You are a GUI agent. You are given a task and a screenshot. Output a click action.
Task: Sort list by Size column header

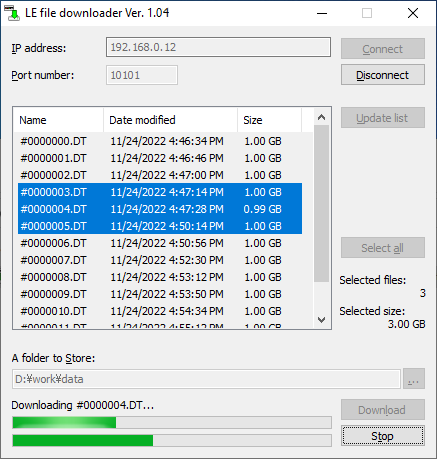[269, 120]
